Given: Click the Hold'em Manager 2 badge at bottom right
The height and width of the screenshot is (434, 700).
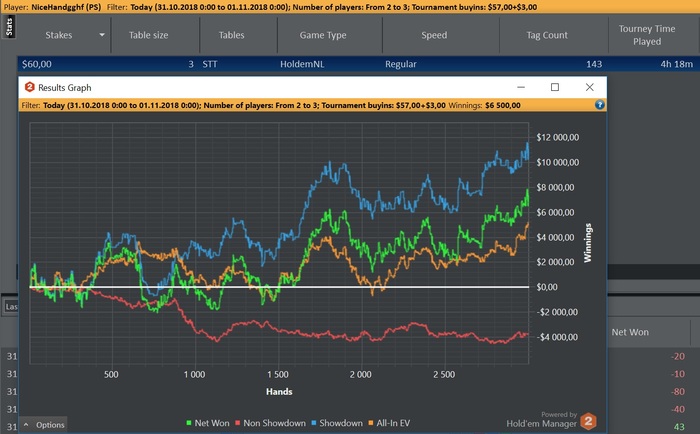Looking at the screenshot, I should pyautogui.click(x=588, y=421).
